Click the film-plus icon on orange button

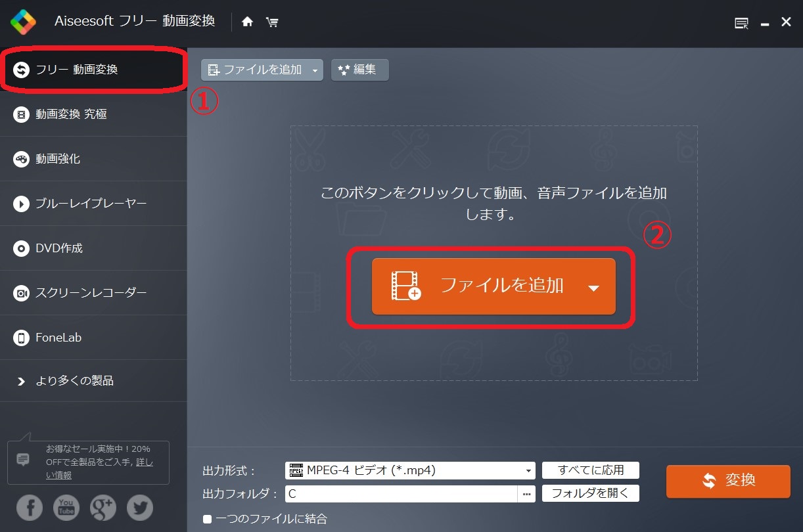[406, 286]
